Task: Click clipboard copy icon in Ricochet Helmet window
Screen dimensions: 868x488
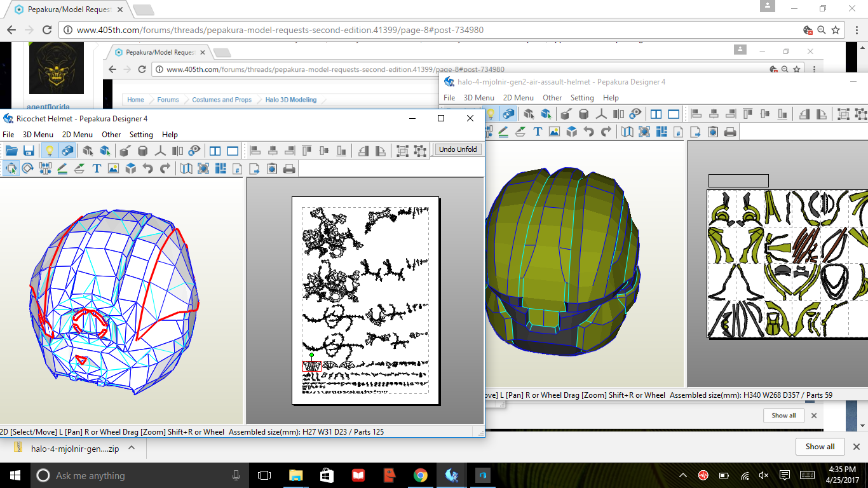Action: (272, 168)
